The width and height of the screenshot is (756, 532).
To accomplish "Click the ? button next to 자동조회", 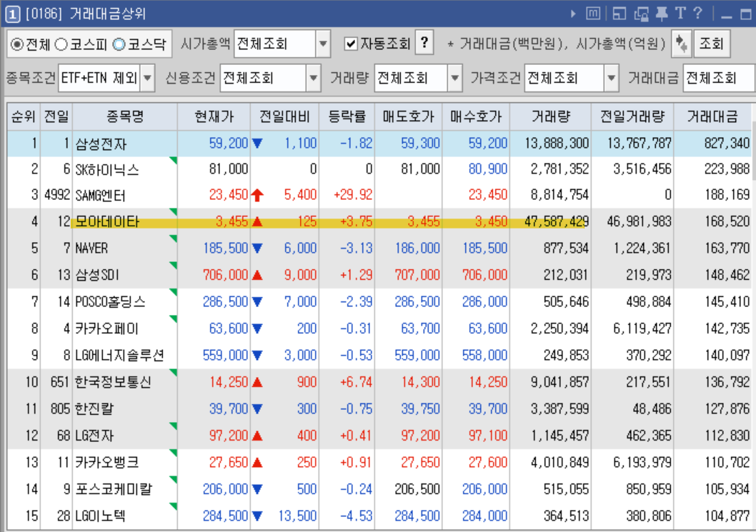I will 424,43.
